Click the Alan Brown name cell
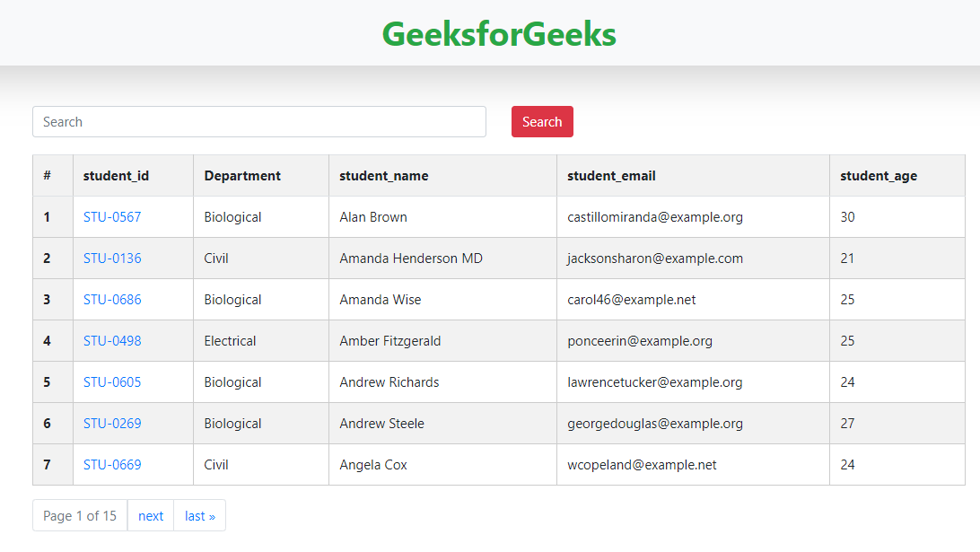Viewport: 980px width, 552px height. pos(373,217)
